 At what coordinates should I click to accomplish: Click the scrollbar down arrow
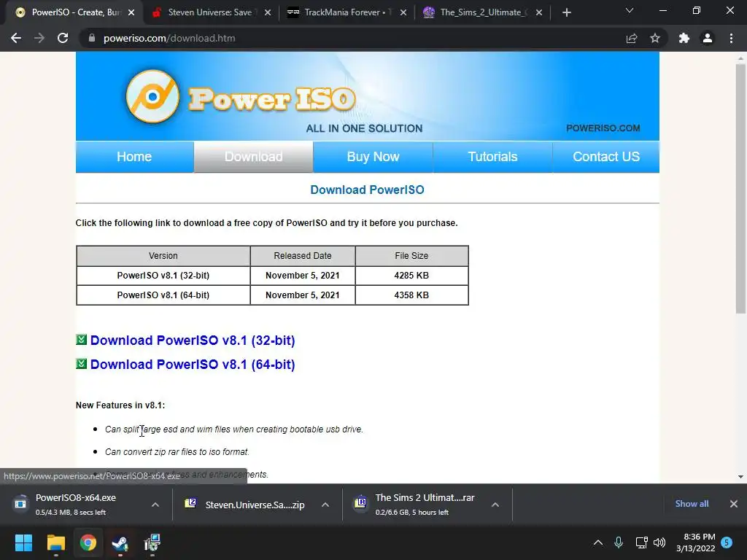coord(740,477)
